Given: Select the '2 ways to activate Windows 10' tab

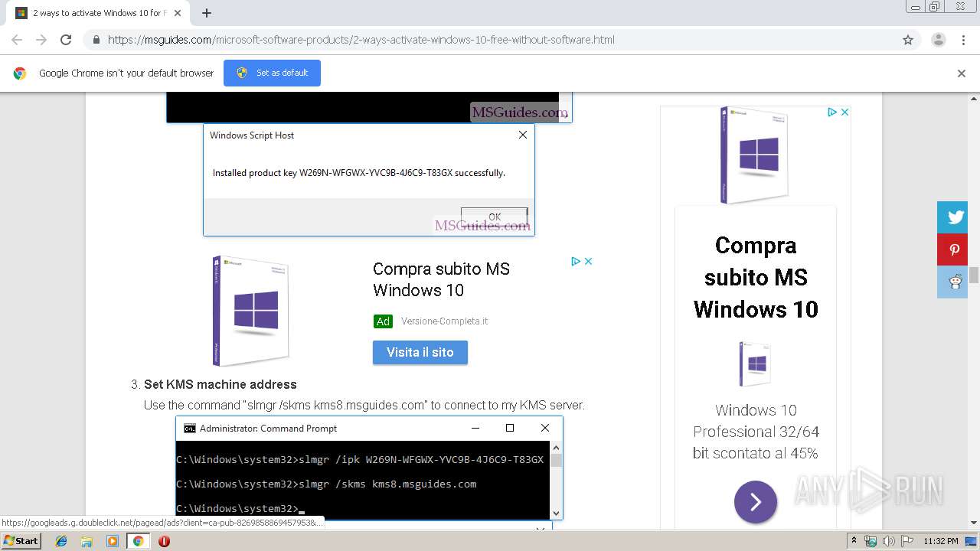Looking at the screenshot, I should pyautogui.click(x=98, y=13).
